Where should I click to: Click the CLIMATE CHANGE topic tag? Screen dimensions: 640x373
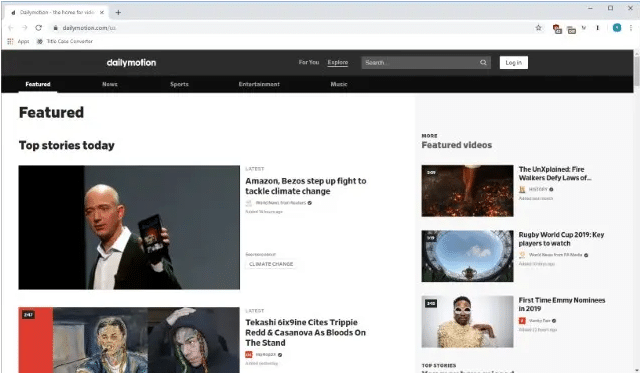(271, 264)
